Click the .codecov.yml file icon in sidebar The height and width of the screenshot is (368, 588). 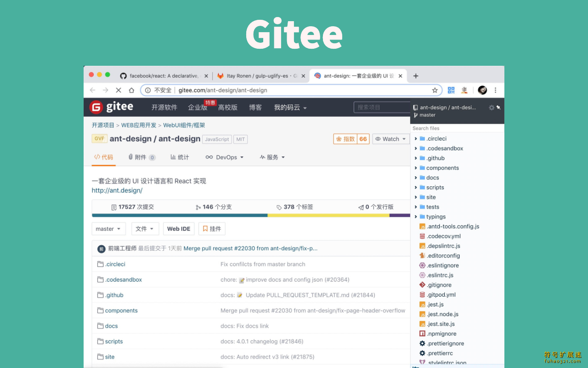point(422,236)
